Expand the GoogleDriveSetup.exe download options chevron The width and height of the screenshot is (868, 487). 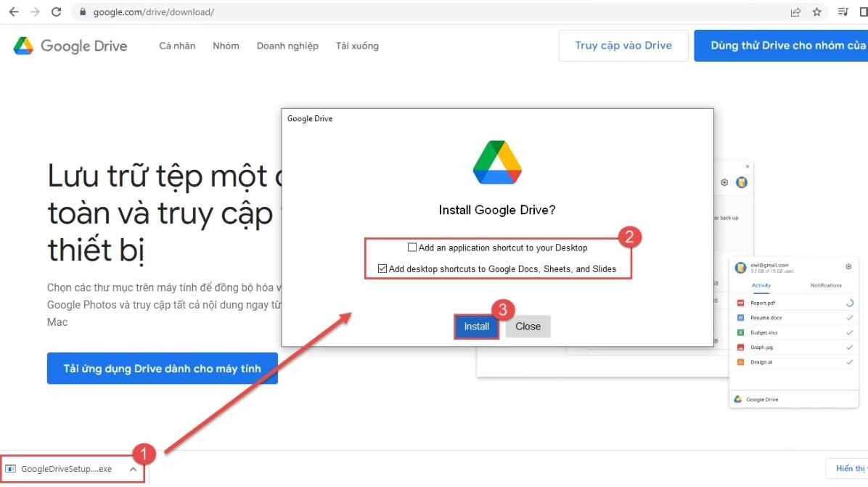pyautogui.click(x=133, y=470)
